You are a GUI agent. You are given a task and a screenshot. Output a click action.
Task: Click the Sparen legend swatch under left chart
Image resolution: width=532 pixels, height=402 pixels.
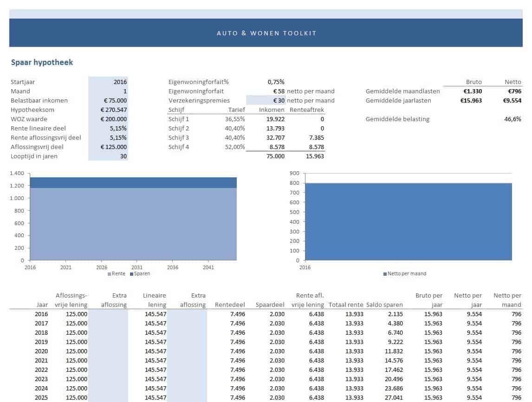131,274
